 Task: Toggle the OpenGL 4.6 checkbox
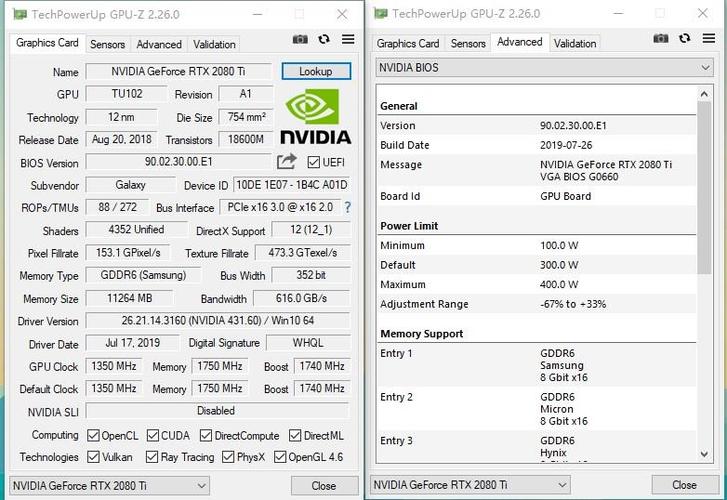pyautogui.click(x=280, y=457)
